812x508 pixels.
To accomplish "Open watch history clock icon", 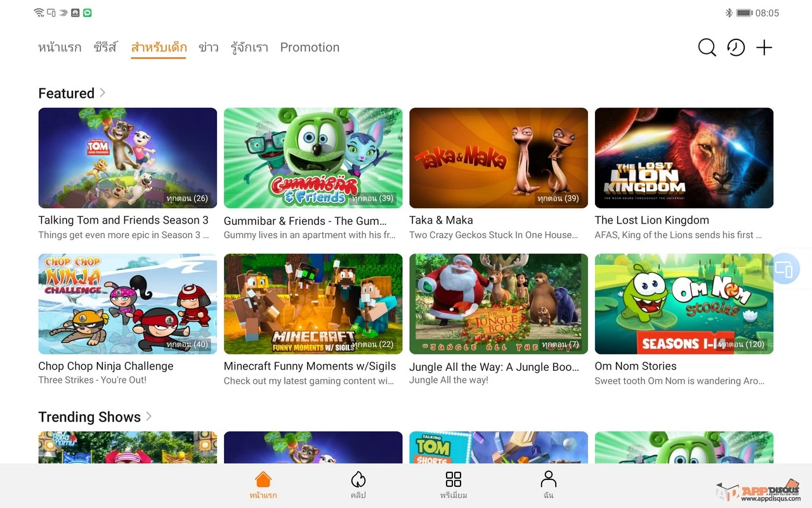I will [736, 48].
